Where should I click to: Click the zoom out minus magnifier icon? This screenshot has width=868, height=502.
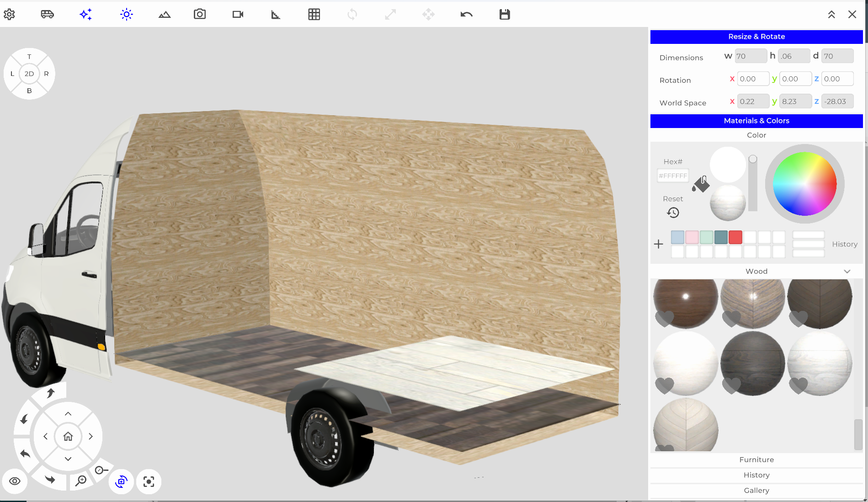pos(101,470)
